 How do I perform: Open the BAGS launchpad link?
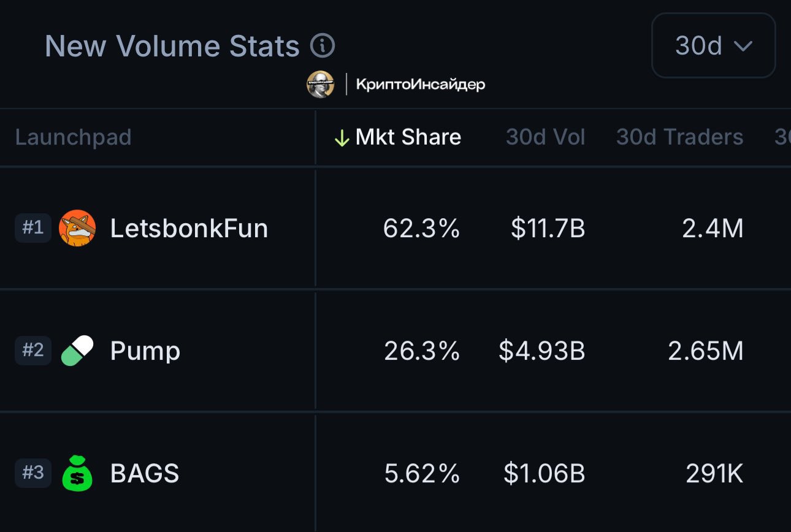click(x=145, y=474)
